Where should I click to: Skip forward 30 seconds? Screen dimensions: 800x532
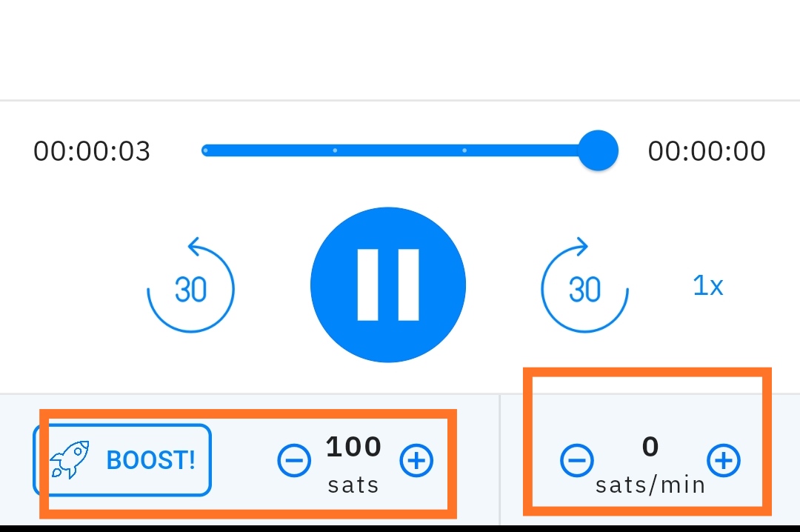click(584, 287)
